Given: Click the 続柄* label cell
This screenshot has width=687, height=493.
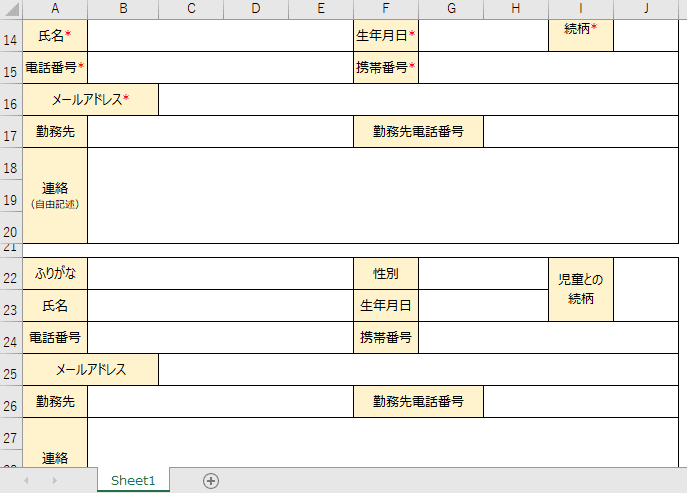Looking at the screenshot, I should tap(581, 35).
